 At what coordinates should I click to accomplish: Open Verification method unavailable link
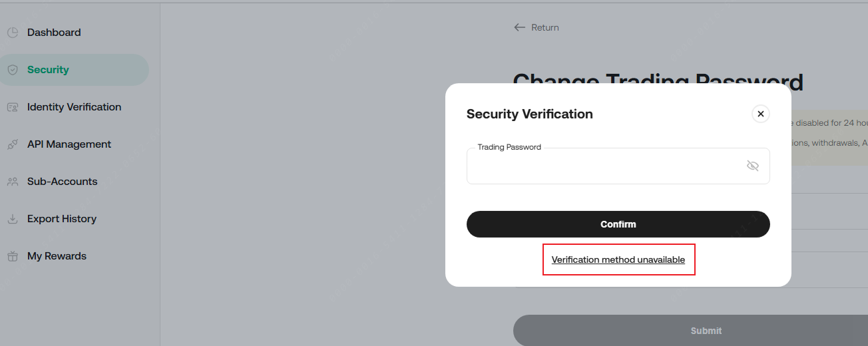(618, 259)
